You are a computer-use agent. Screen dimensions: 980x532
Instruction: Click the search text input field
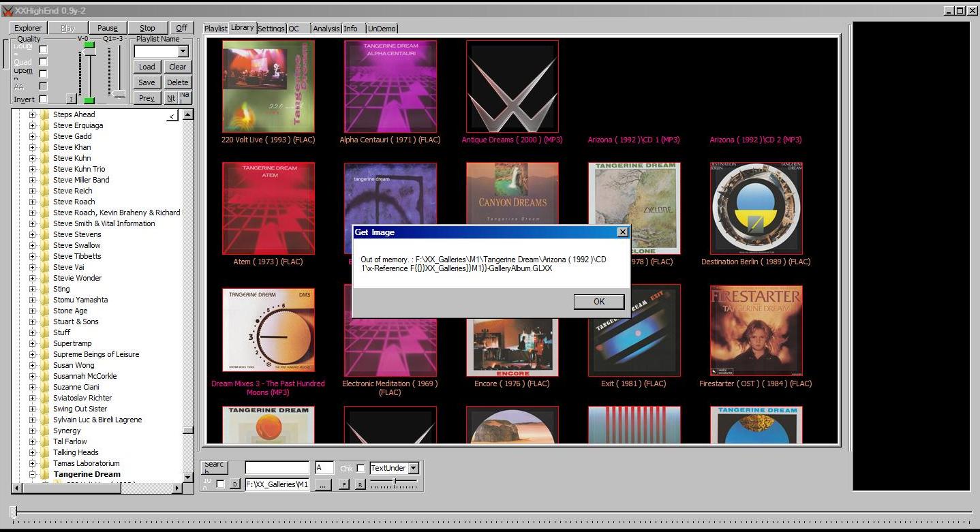pyautogui.click(x=277, y=468)
